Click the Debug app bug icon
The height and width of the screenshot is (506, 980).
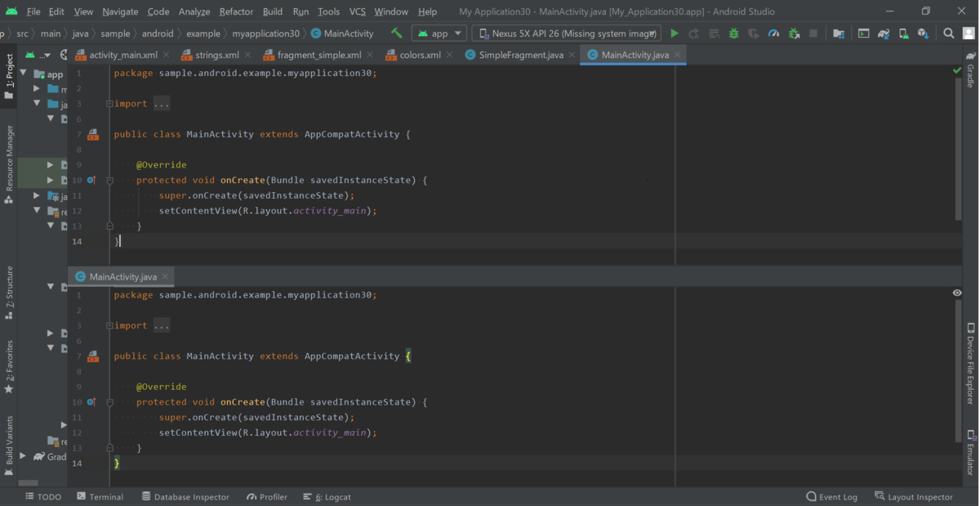click(733, 34)
